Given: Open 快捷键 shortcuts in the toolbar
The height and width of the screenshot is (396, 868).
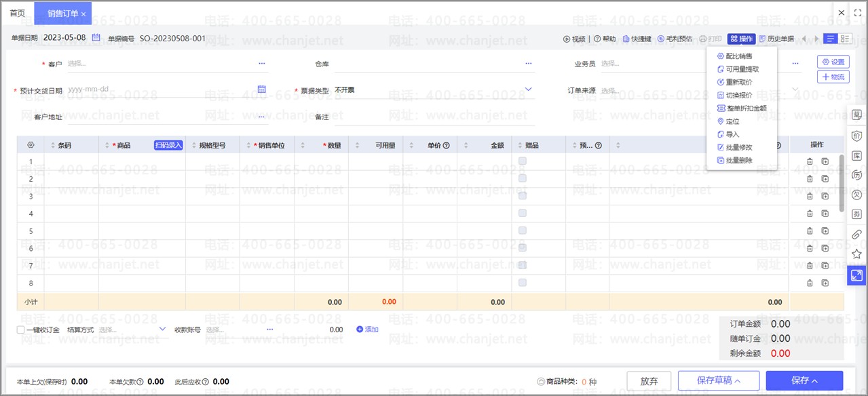Looking at the screenshot, I should pos(637,39).
